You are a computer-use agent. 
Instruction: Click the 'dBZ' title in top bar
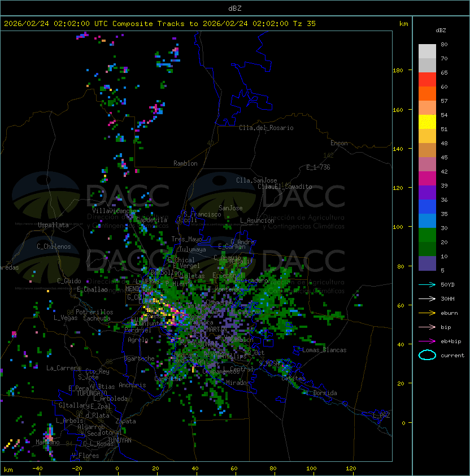(235, 8)
